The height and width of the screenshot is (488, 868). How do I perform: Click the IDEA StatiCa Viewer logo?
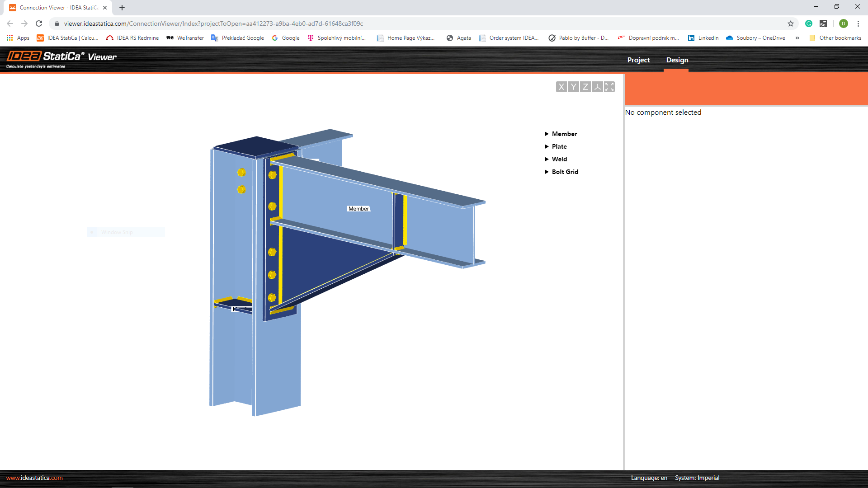[61, 58]
